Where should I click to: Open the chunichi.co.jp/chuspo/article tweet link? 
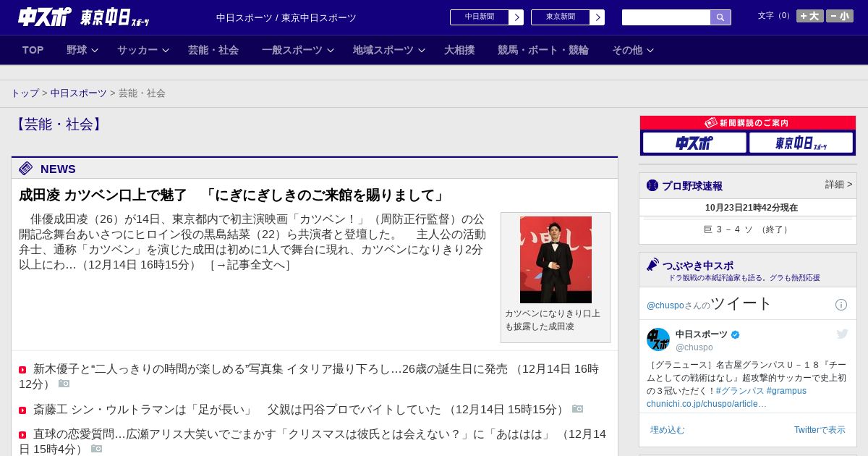pyautogui.click(x=707, y=404)
